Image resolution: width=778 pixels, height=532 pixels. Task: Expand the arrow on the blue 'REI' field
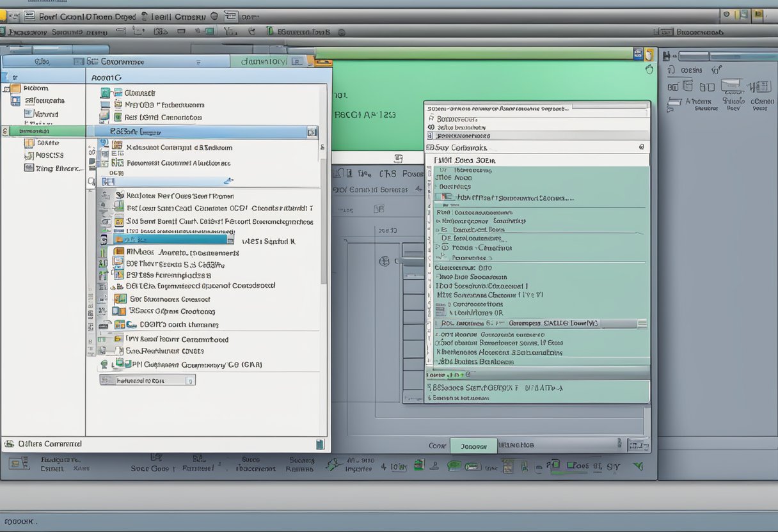coord(229,182)
